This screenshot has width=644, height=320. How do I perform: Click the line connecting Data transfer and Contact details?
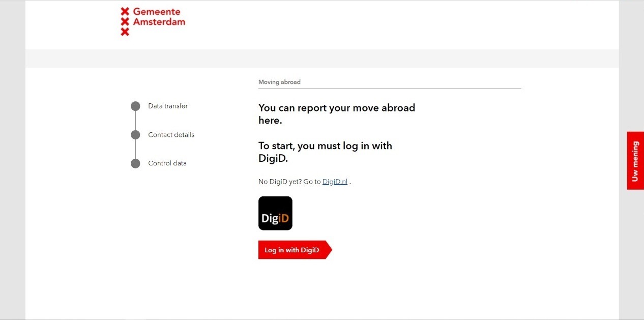pyautogui.click(x=135, y=121)
